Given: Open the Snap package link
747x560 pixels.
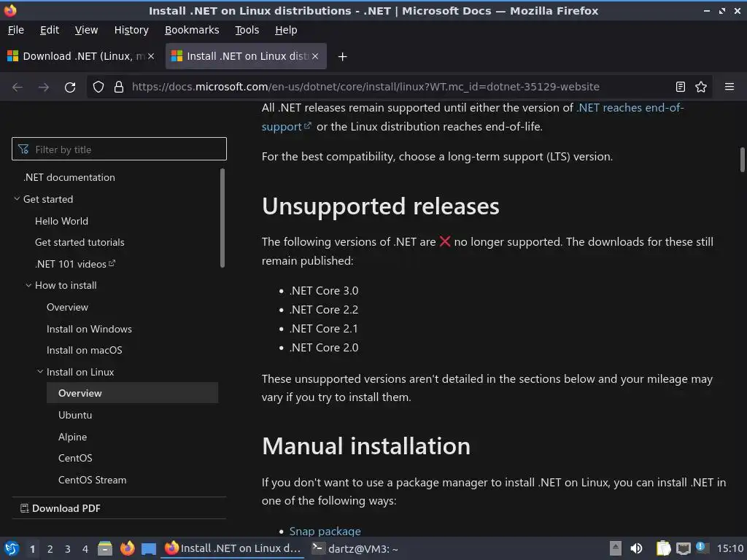Looking at the screenshot, I should (325, 531).
